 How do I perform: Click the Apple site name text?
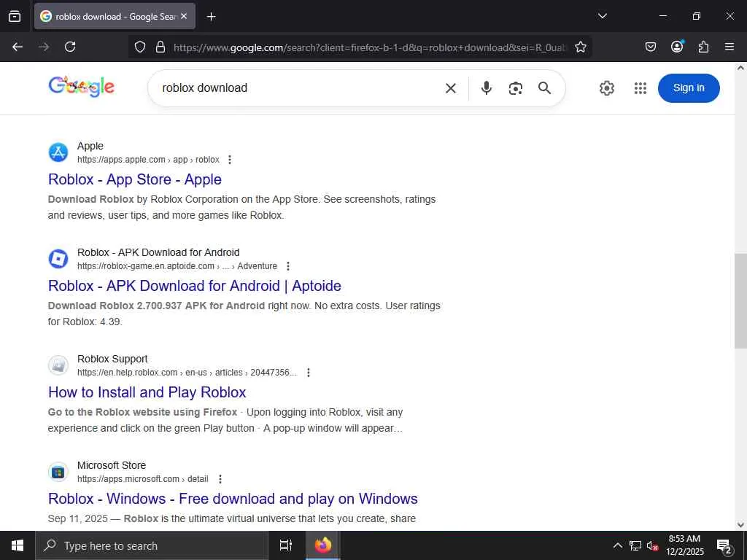pyautogui.click(x=90, y=146)
